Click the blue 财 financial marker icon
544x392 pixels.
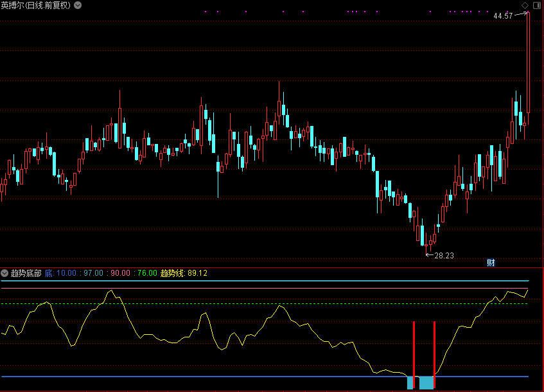pos(491,262)
